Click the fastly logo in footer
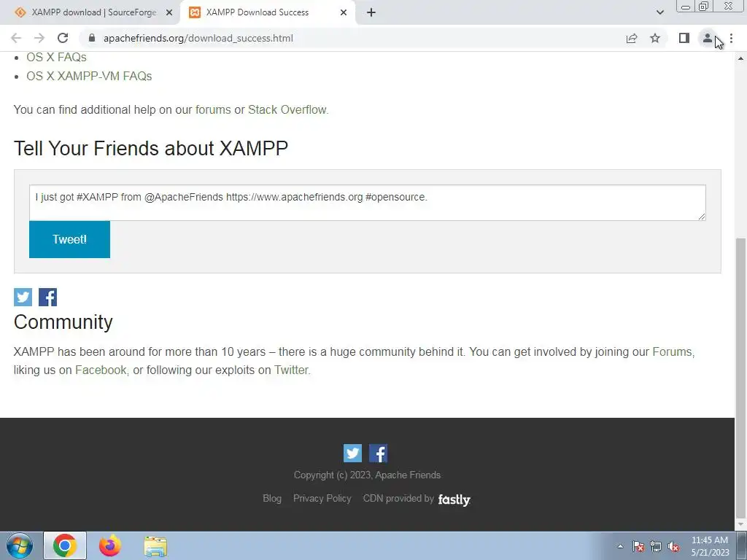The height and width of the screenshot is (560, 747). [x=454, y=499]
